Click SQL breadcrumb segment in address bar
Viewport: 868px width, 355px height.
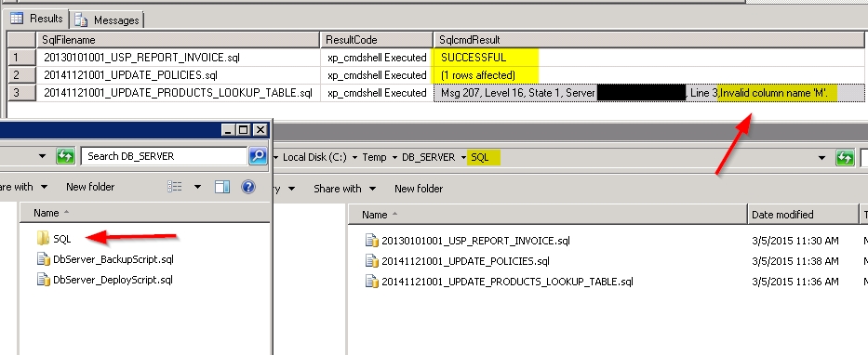click(480, 158)
